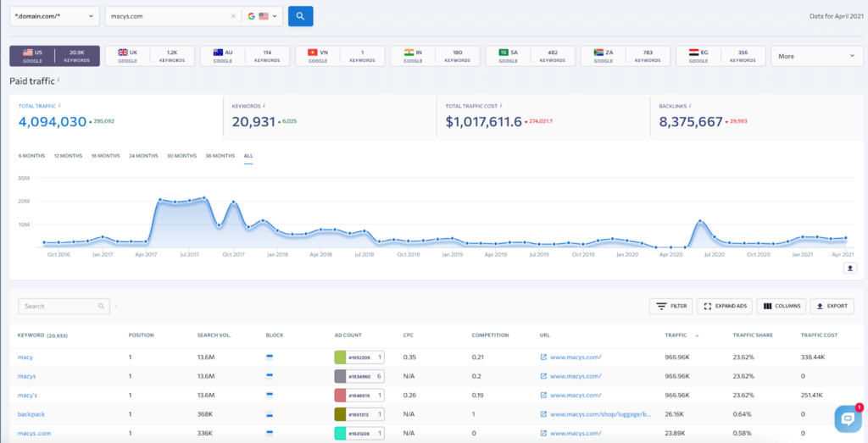Switch chart range to 18 months
868x443 pixels.
click(x=106, y=156)
